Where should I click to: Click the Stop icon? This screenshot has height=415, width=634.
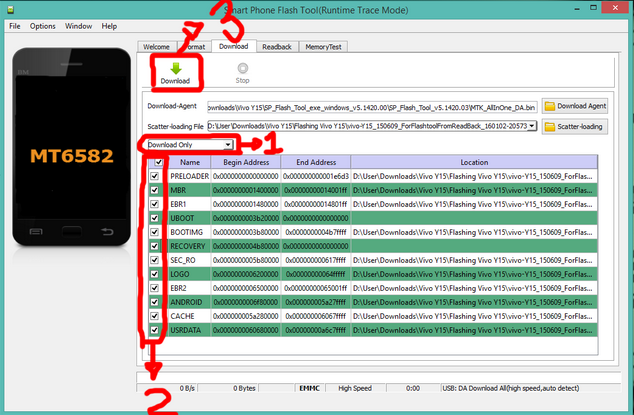(x=243, y=68)
